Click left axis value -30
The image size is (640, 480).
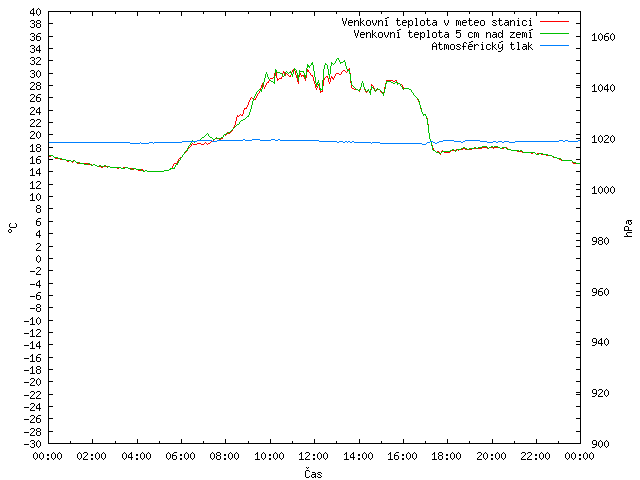pyautogui.click(x=33, y=444)
